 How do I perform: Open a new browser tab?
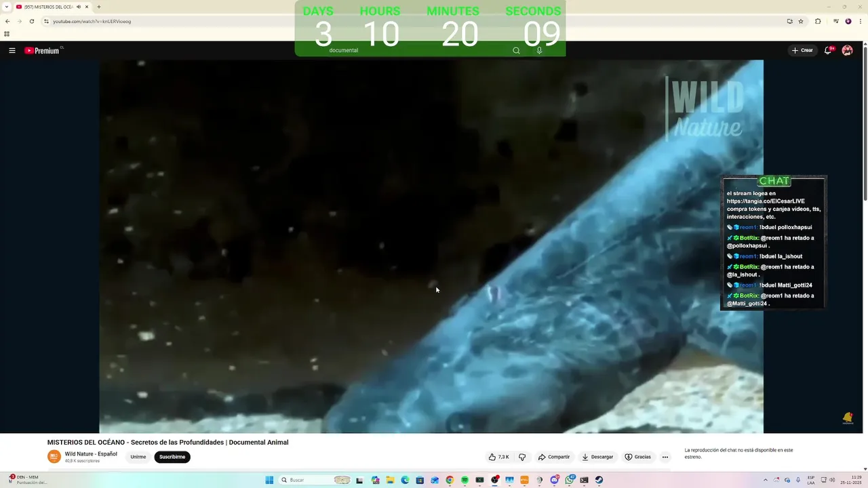point(99,7)
